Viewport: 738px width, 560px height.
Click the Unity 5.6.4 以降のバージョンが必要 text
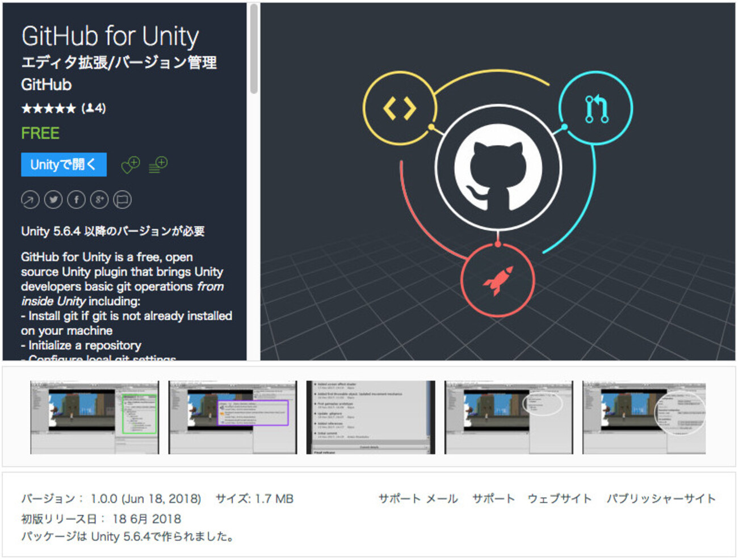point(113,231)
